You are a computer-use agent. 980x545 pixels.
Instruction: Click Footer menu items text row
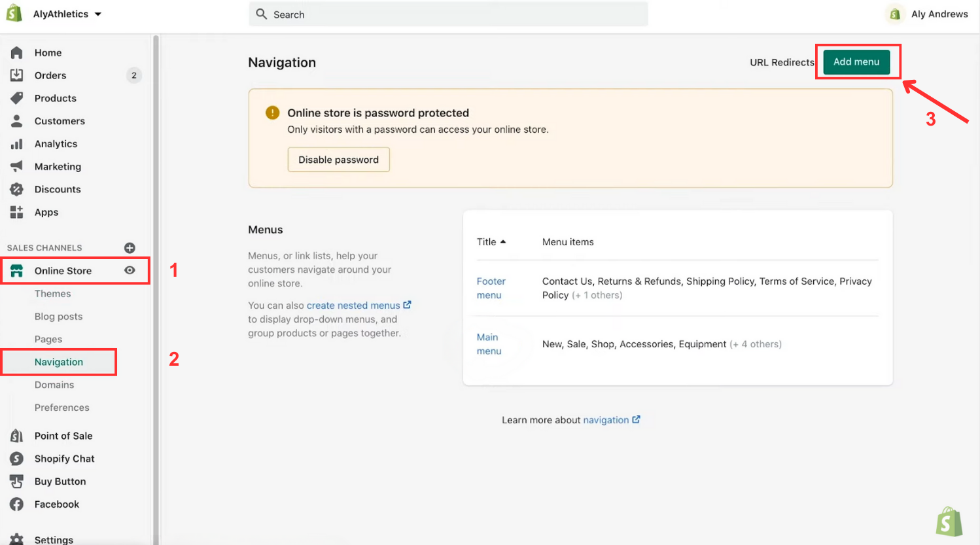pos(707,288)
